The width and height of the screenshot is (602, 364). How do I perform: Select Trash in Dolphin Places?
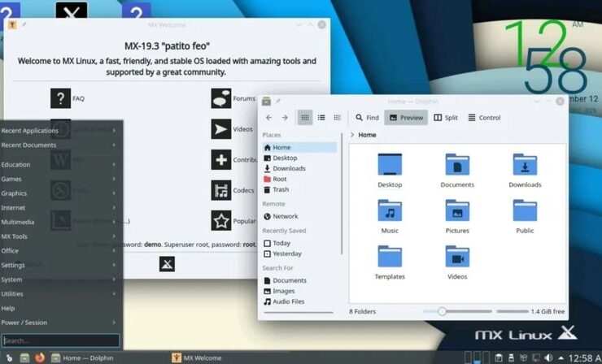(299, 189)
